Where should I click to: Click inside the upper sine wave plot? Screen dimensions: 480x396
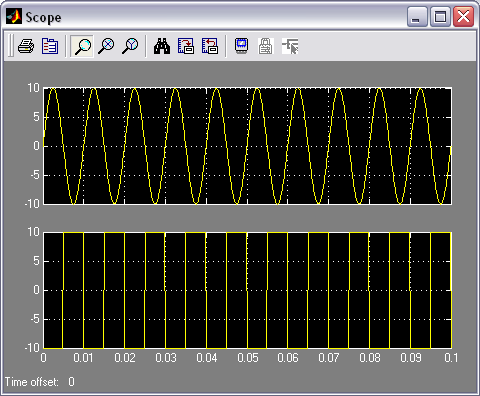click(x=248, y=146)
